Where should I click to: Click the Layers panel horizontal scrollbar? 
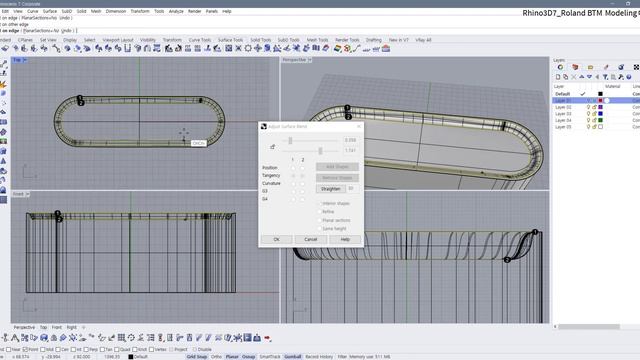click(x=589, y=327)
